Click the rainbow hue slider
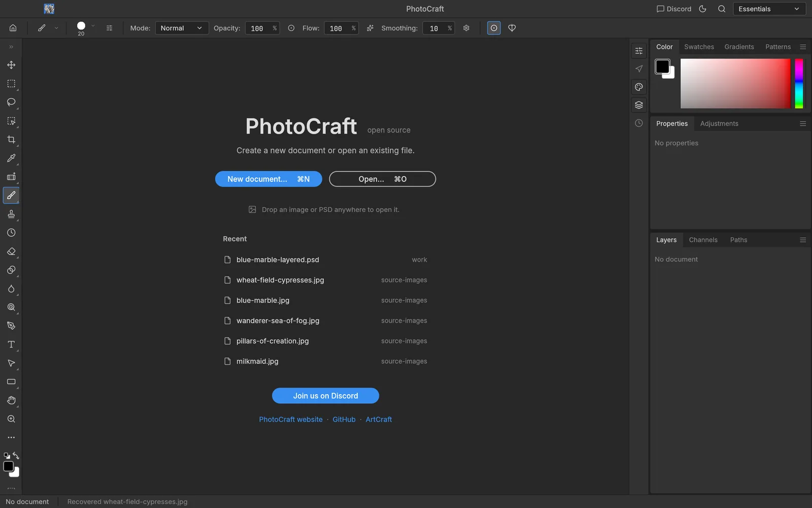812x508 pixels. pos(799,83)
